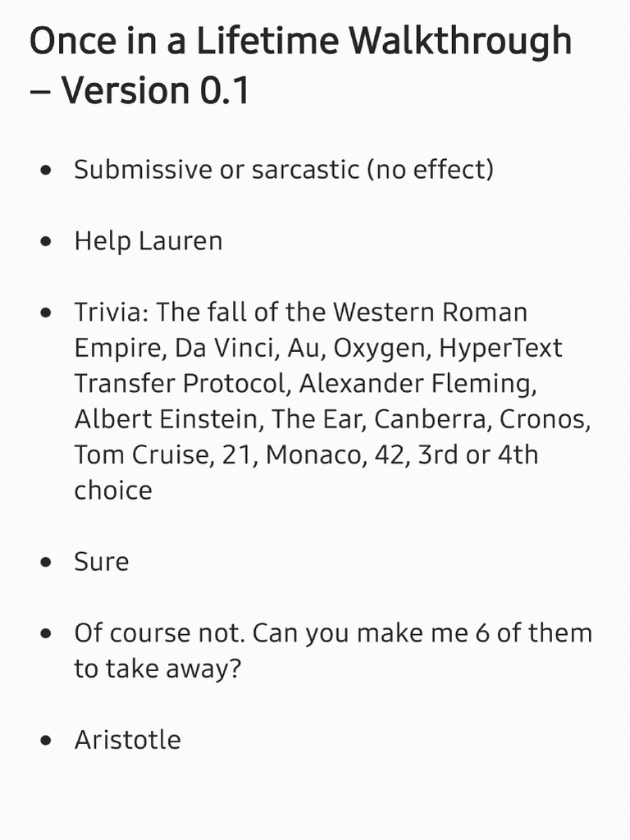
Task: Click the "Help Lauren" list item
Action: click(x=148, y=241)
